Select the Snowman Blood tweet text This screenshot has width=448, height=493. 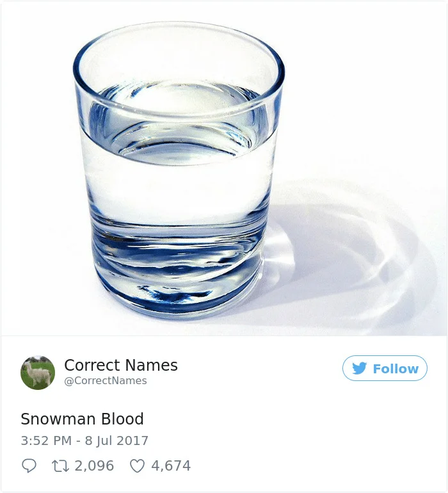83,419
